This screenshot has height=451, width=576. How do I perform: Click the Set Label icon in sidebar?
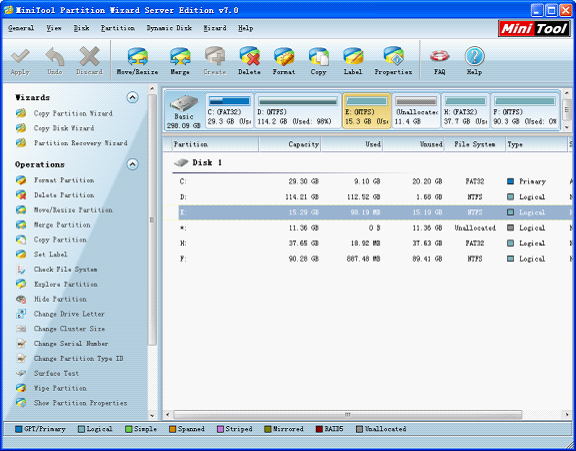(x=21, y=254)
